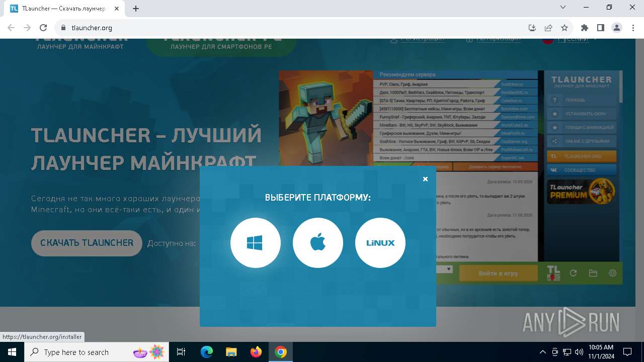Launch Firefox from taskbar
Image resolution: width=644 pixels, height=362 pixels.
(x=256, y=352)
